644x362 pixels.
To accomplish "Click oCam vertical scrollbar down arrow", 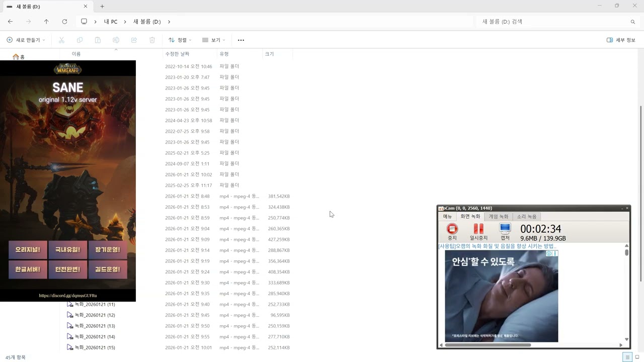I will tap(626, 339).
